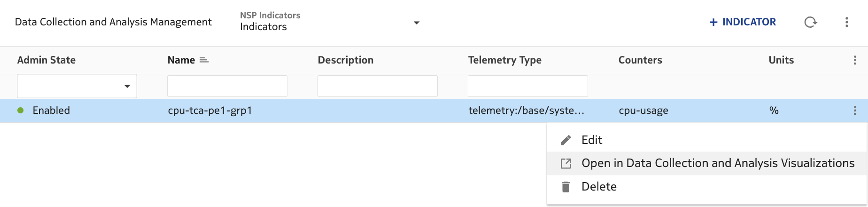
Task: Choose Open in Data Collection and Analysis Visualizations
Action: pyautogui.click(x=718, y=163)
